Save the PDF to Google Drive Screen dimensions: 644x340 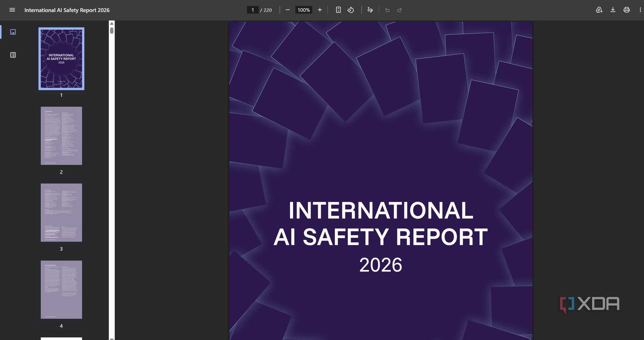599,10
